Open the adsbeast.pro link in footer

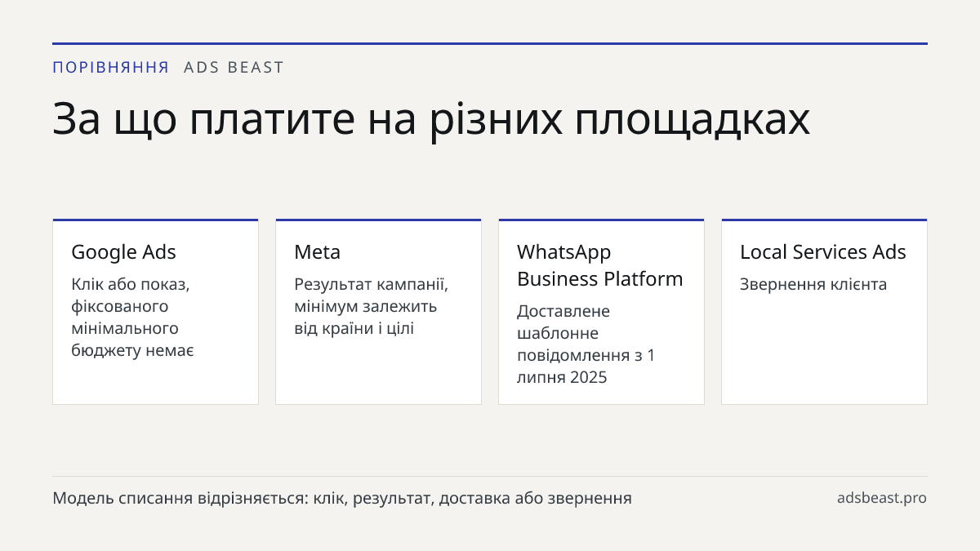point(882,498)
